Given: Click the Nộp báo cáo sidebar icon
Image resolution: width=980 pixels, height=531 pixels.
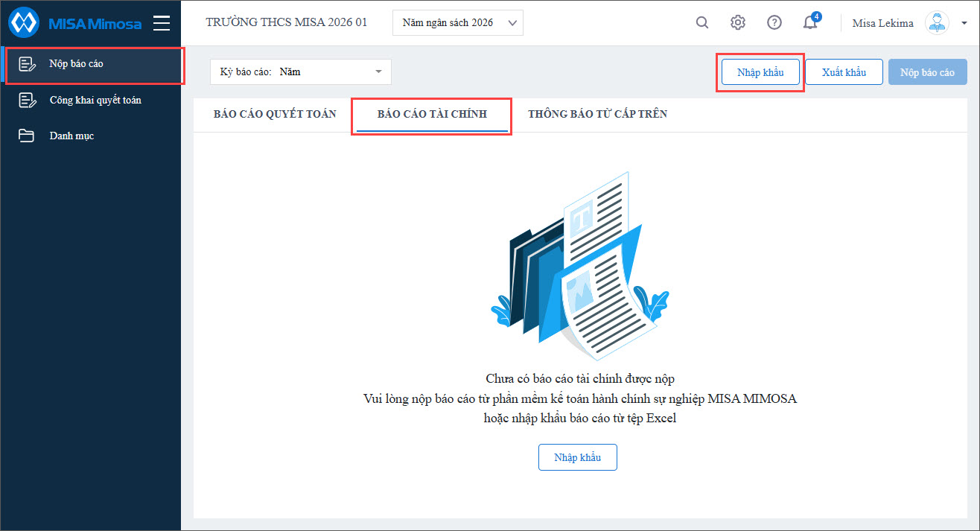Looking at the screenshot, I should coord(28,64).
